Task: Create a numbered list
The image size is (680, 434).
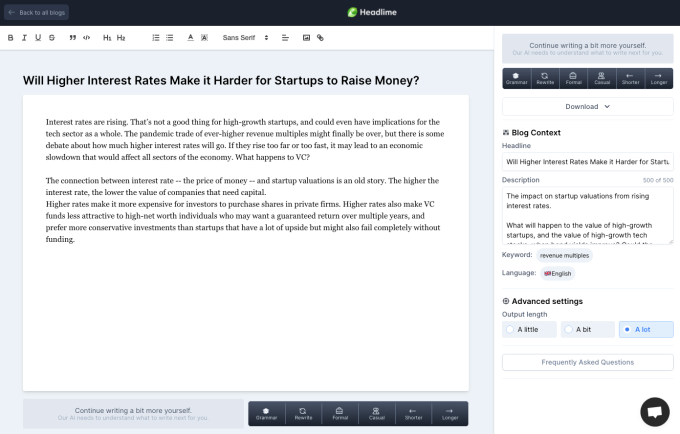Action: pyautogui.click(x=156, y=38)
